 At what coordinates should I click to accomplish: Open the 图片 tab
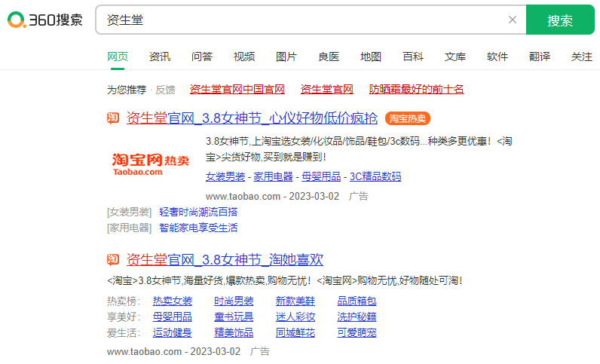point(286,57)
